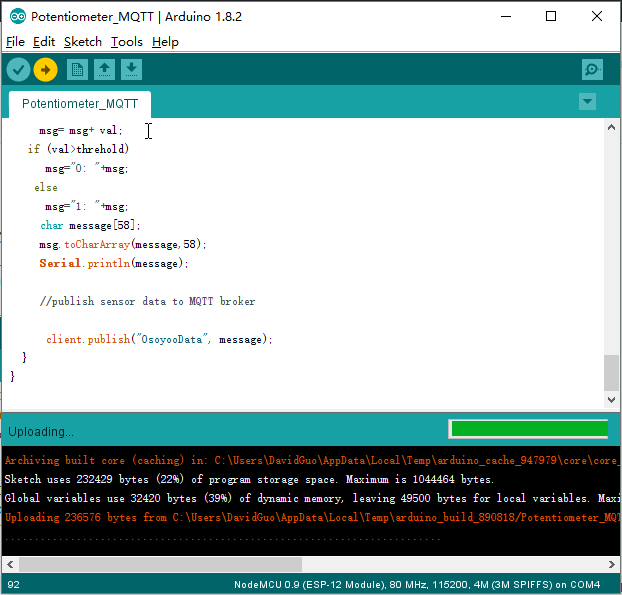
Task: Open the Sketch menu
Action: (x=83, y=42)
